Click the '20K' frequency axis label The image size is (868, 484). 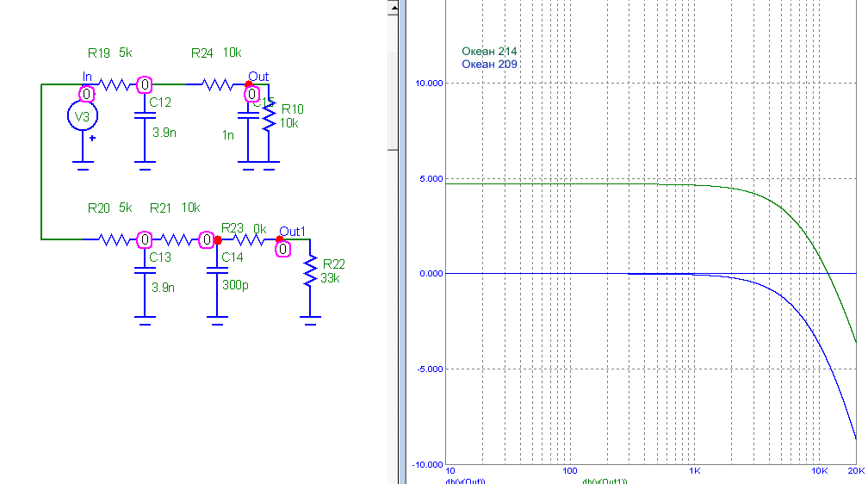[x=856, y=471]
